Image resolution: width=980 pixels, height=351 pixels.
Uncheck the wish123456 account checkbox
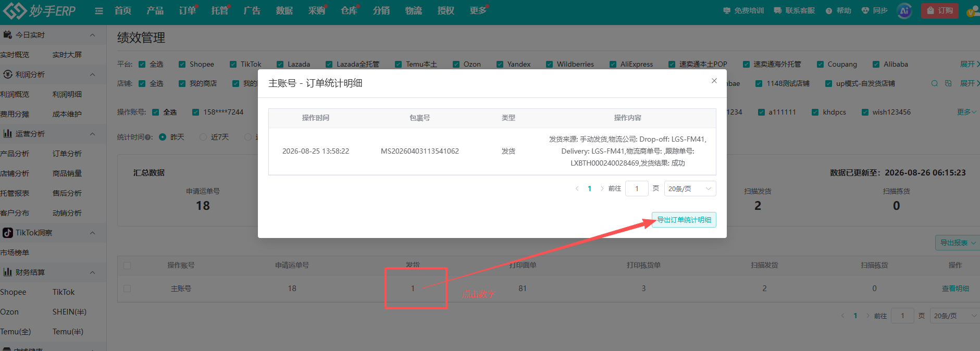pyautogui.click(x=865, y=112)
